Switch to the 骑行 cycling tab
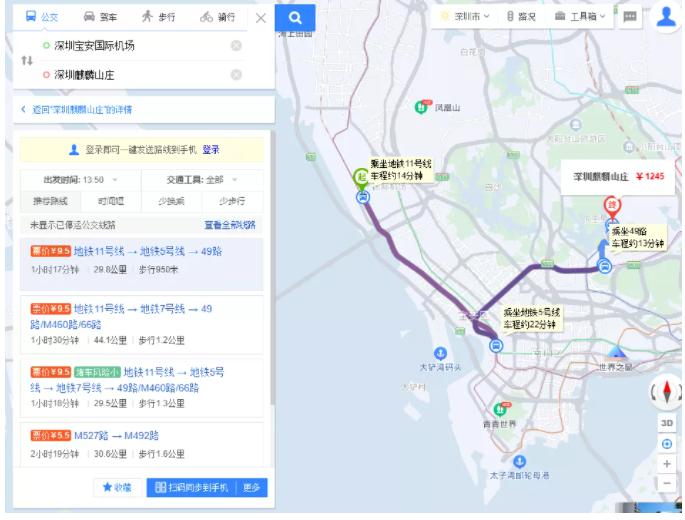 click(218, 17)
